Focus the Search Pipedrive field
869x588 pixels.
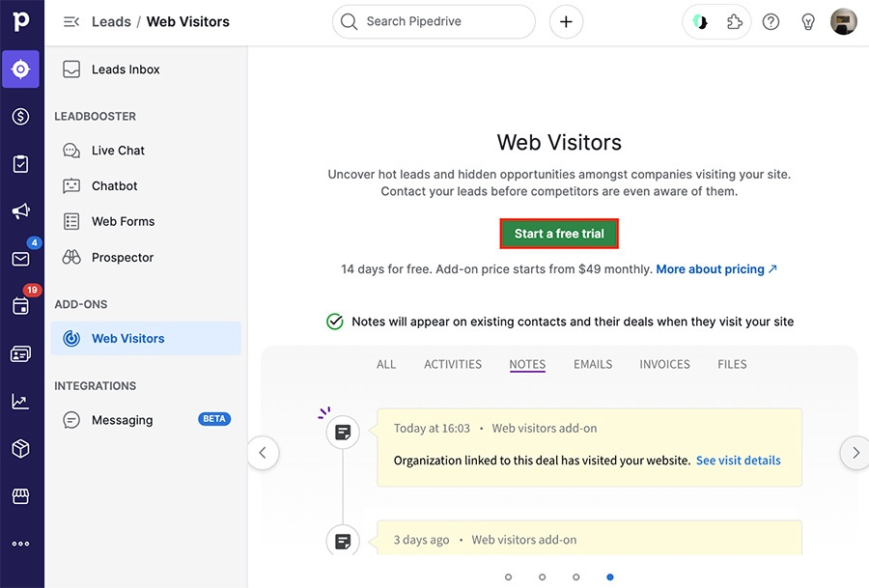click(x=434, y=21)
